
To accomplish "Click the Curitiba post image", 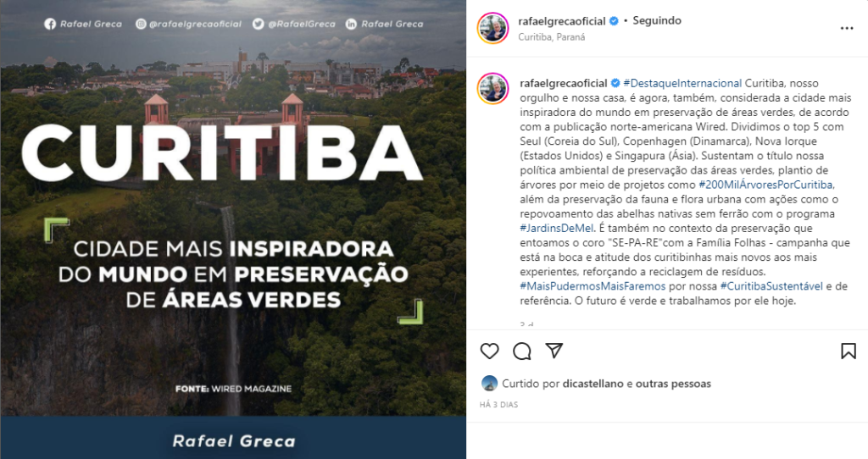I will click(233, 229).
